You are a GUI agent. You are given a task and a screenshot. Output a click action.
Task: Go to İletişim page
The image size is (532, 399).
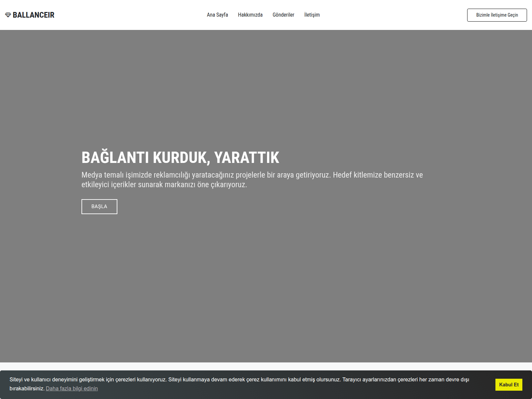[312, 15]
